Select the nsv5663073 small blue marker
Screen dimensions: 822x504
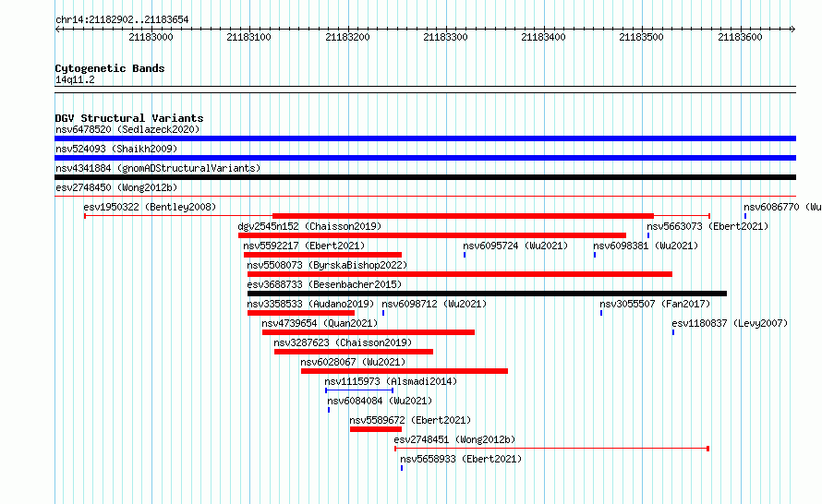click(x=648, y=235)
